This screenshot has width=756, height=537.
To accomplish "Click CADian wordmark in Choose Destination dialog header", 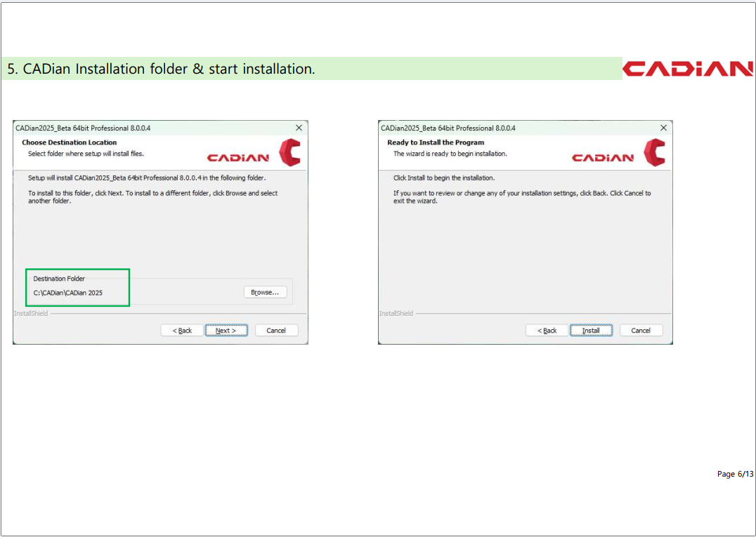I will [238, 158].
